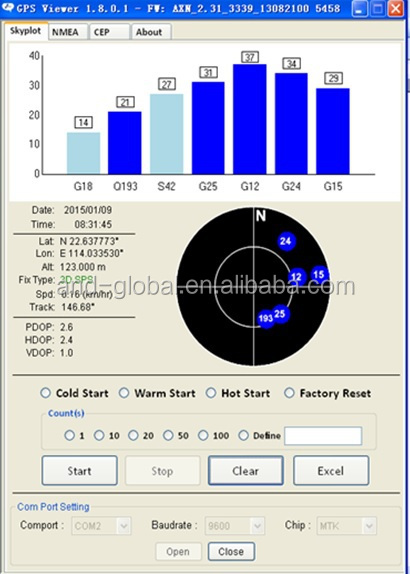This screenshot has height=574, width=410.
Task: Click the light blue G18 signal bar
Action: click(x=83, y=153)
